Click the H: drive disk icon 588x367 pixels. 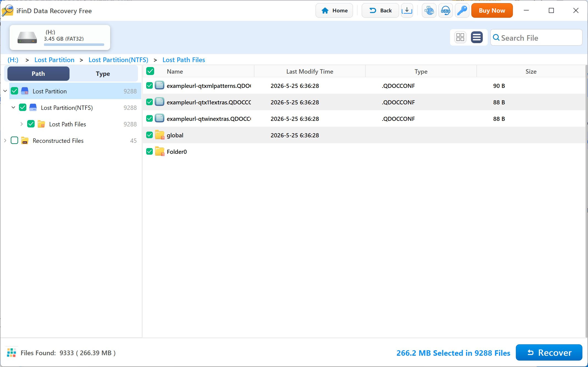click(27, 38)
